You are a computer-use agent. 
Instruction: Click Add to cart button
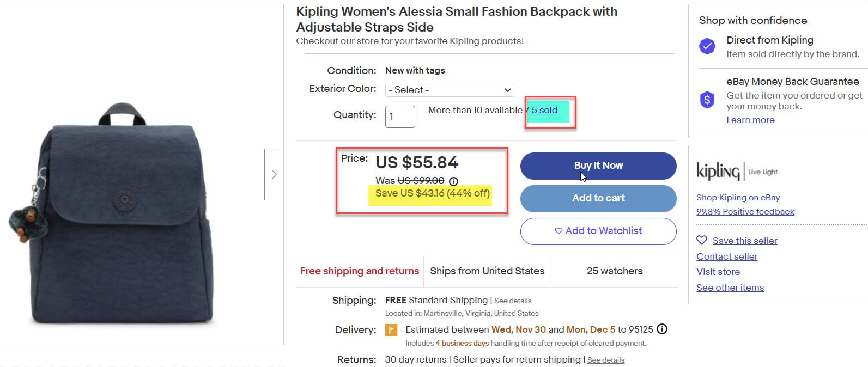(598, 198)
